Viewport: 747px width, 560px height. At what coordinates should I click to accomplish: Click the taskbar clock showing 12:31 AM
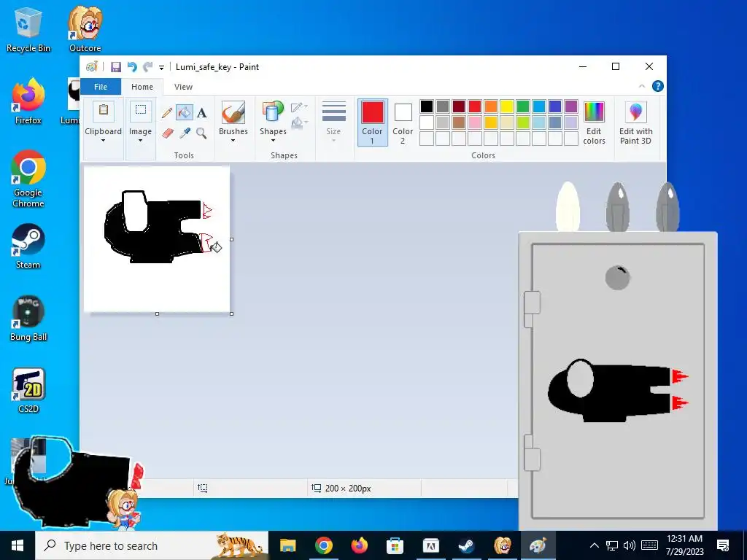[684, 545]
